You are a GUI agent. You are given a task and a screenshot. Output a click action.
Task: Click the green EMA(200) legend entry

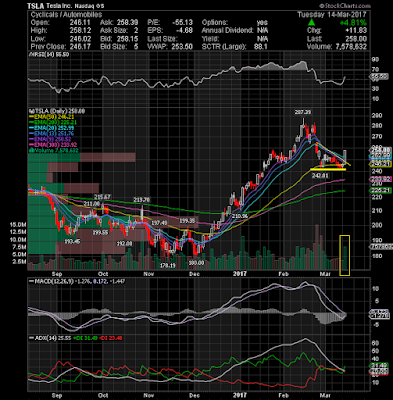pyautogui.click(x=53, y=122)
